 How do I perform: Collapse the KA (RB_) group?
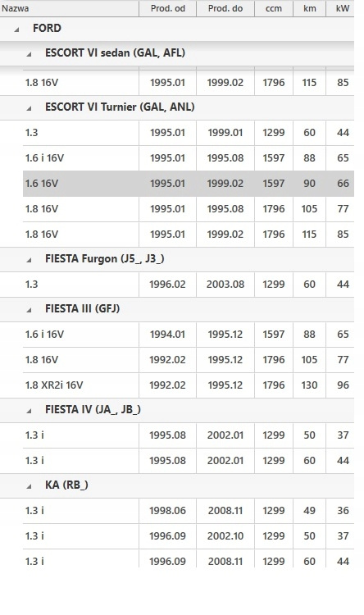(x=29, y=486)
